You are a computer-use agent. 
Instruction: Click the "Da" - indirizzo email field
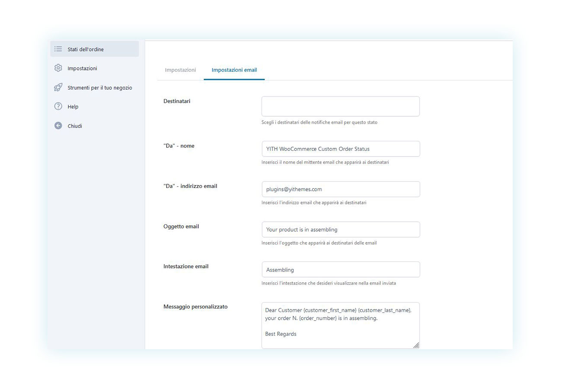[x=341, y=189]
